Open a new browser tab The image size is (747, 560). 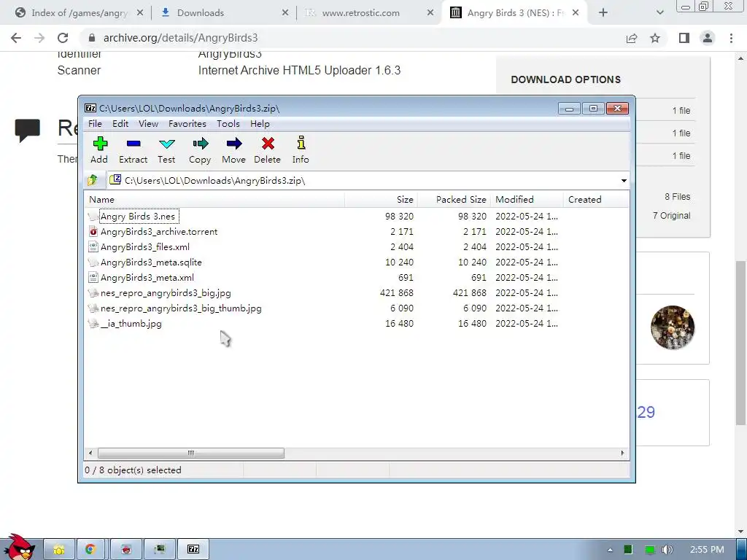point(603,13)
